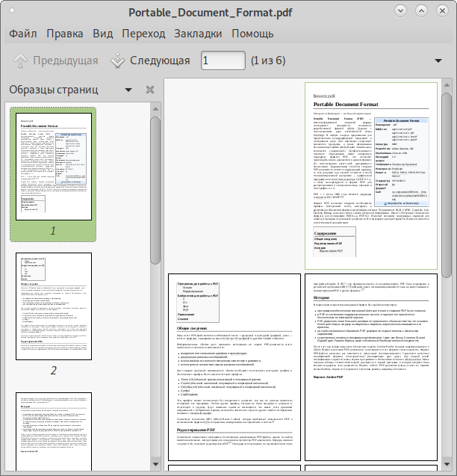Open the Правка menu

point(65,34)
